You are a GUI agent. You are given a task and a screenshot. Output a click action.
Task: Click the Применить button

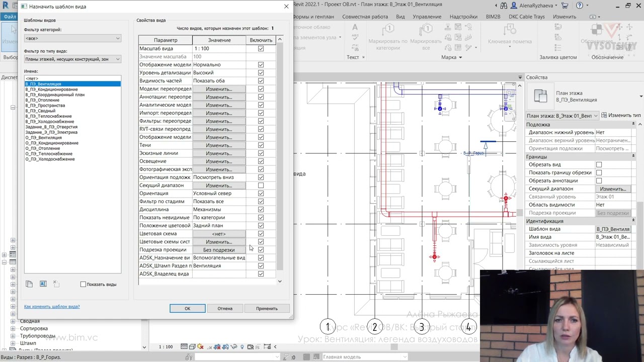267,309
